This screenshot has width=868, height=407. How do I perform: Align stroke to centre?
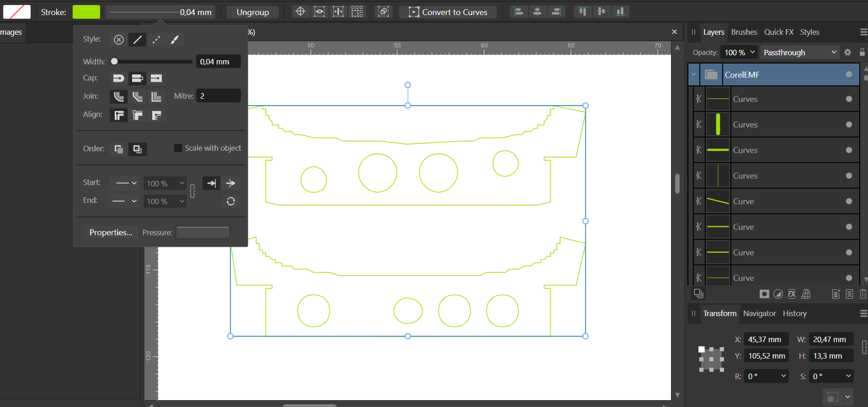119,115
